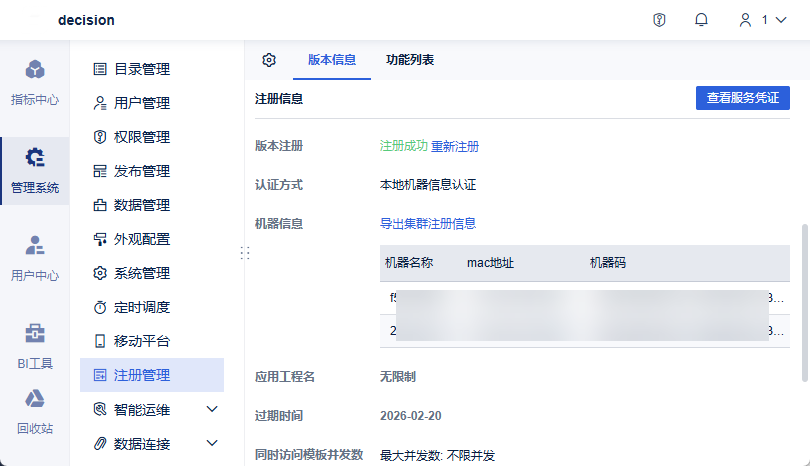Open 目录管理 in the side menu

point(141,69)
